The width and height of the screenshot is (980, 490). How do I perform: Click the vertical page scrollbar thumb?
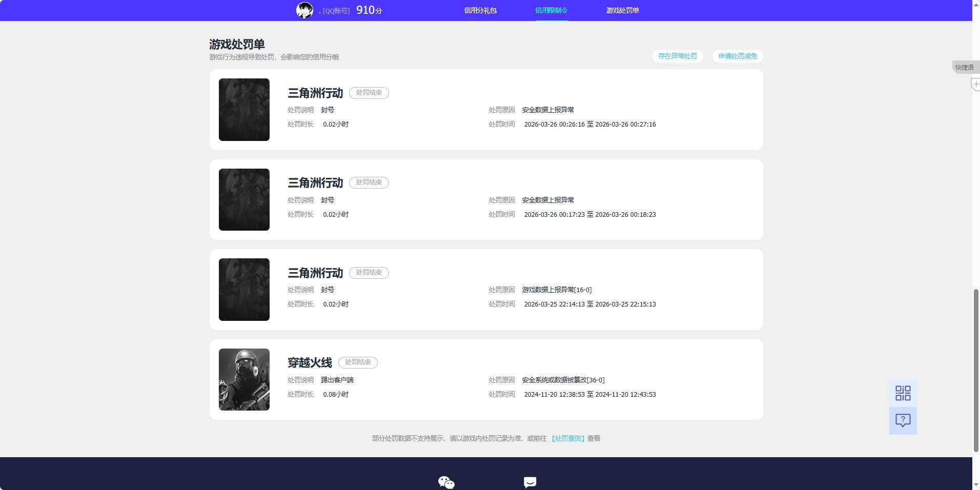click(x=976, y=370)
